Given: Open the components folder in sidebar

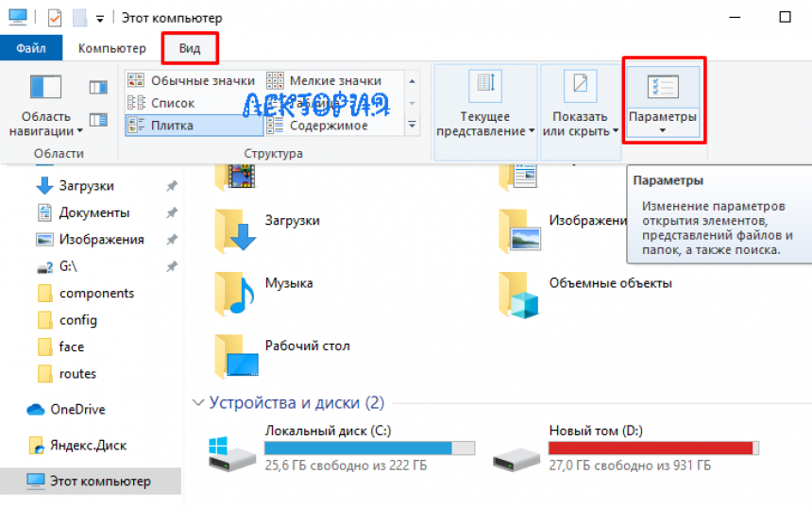Looking at the screenshot, I should [86, 294].
